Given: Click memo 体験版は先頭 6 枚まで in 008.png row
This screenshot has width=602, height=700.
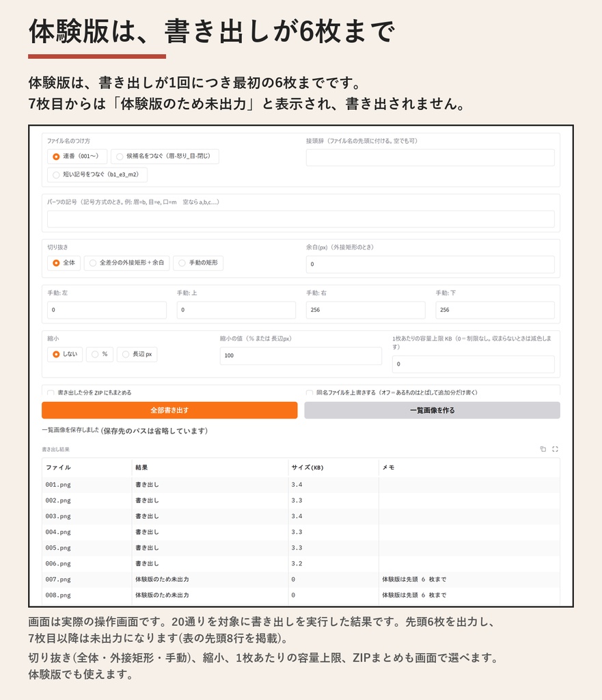Looking at the screenshot, I should tap(469, 595).
